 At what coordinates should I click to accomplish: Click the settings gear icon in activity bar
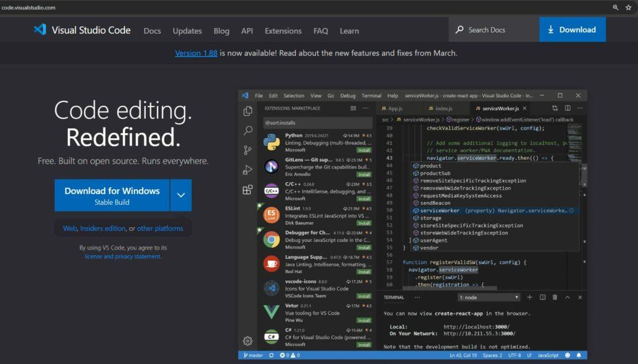point(248,340)
